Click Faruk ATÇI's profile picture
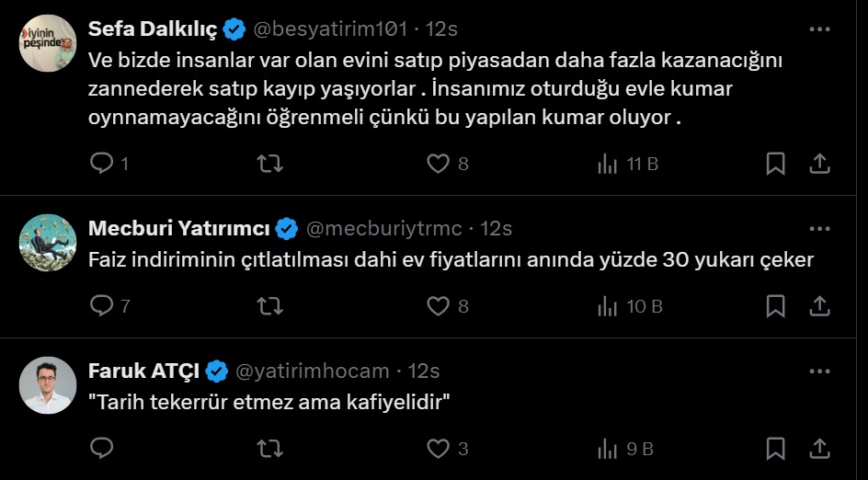 tap(48, 385)
